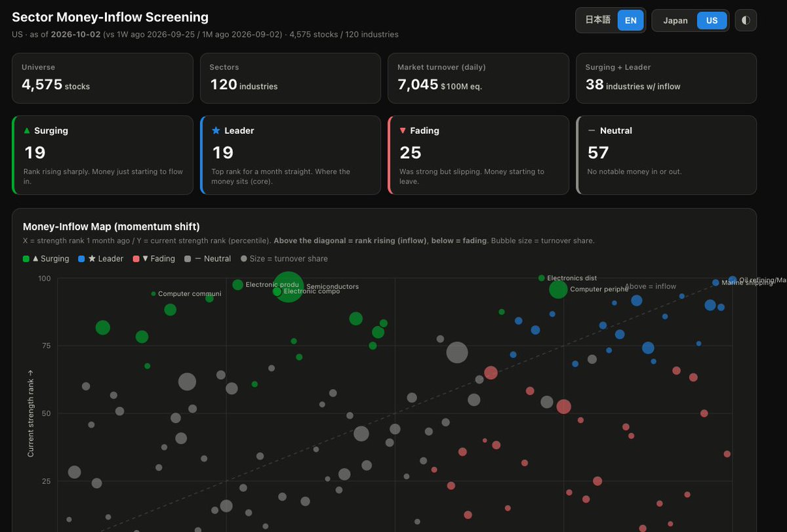Click 'Sector Money-Inflow Screening' title
This screenshot has width=787, height=532.
(110, 18)
